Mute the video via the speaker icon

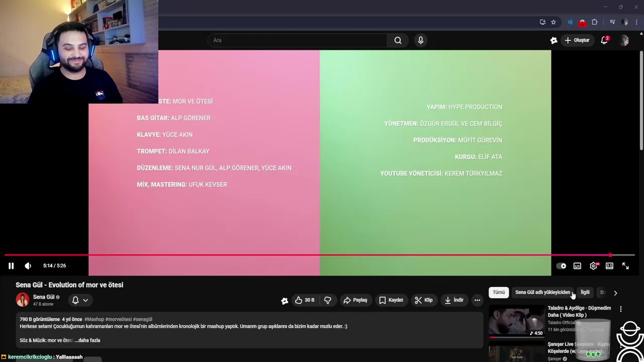tap(28, 266)
